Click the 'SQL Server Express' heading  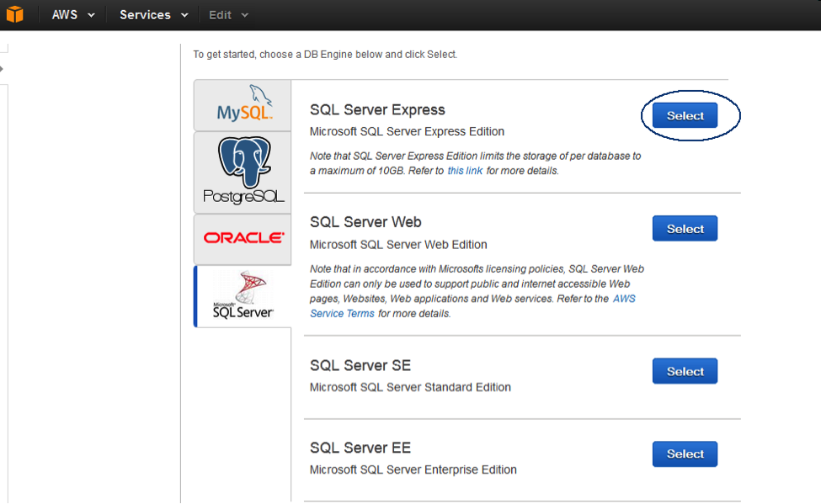point(377,110)
